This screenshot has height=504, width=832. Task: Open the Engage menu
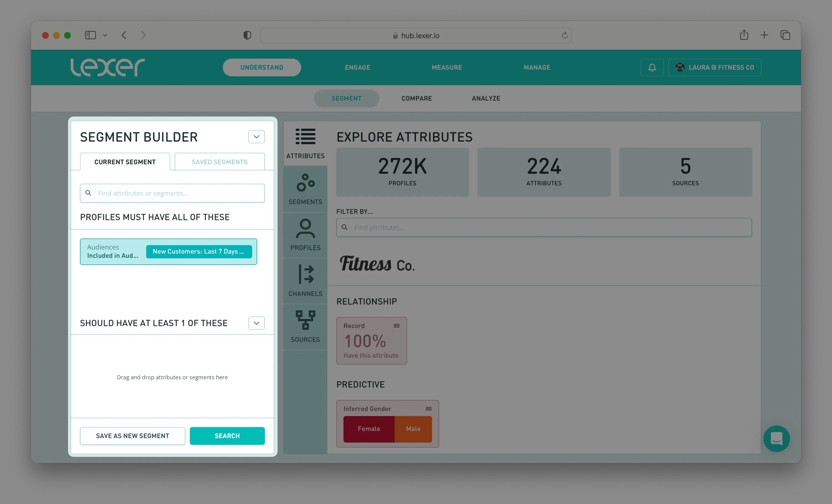357,67
